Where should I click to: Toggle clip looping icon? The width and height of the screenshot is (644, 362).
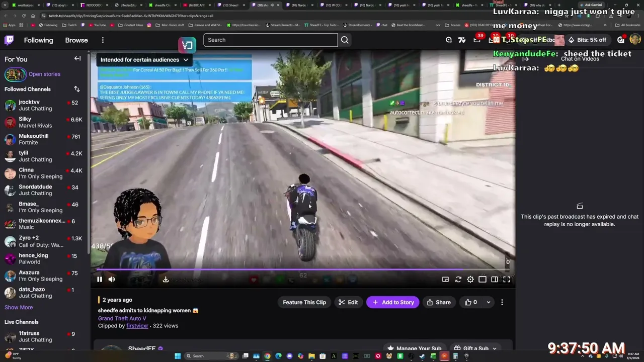coord(458,280)
